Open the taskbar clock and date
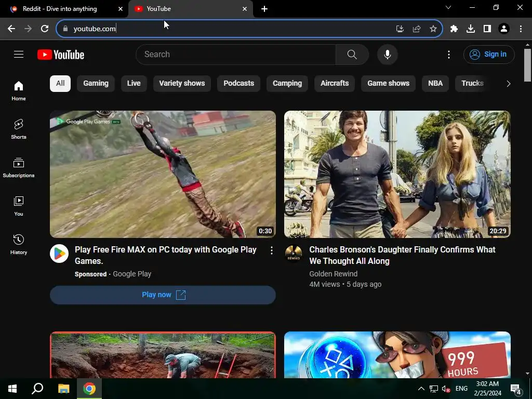The width and height of the screenshot is (532, 399). 487,389
